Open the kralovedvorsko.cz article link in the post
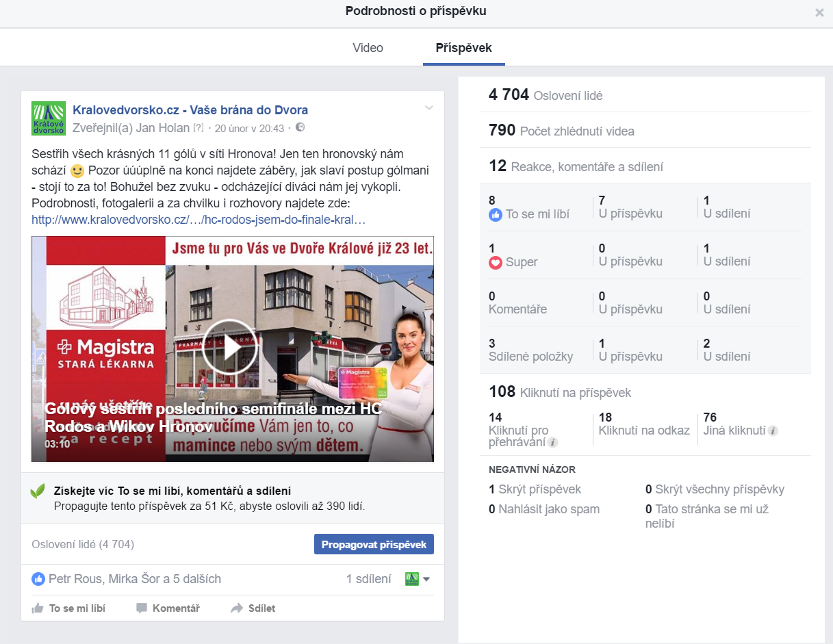This screenshot has width=833, height=644. pos(198,220)
